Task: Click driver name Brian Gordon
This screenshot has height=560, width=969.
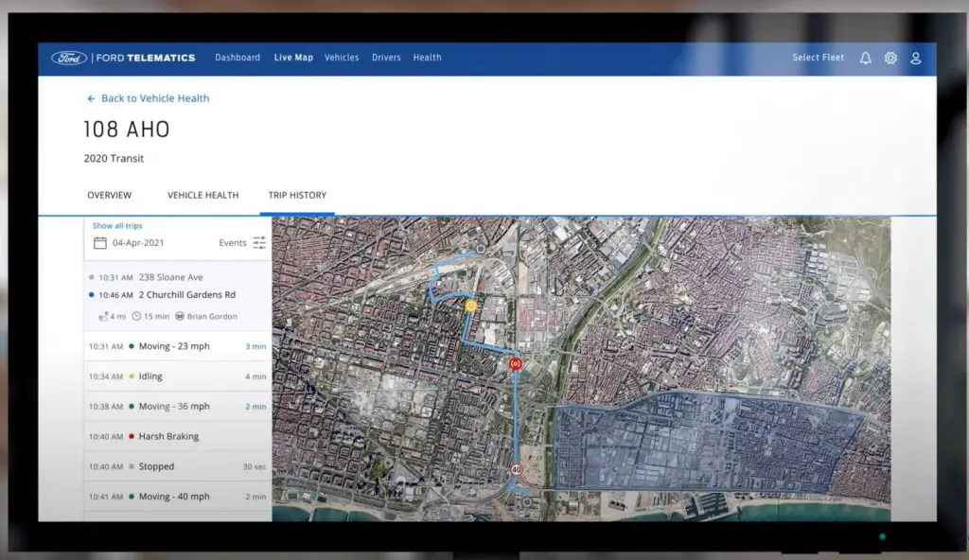Action: (212, 317)
